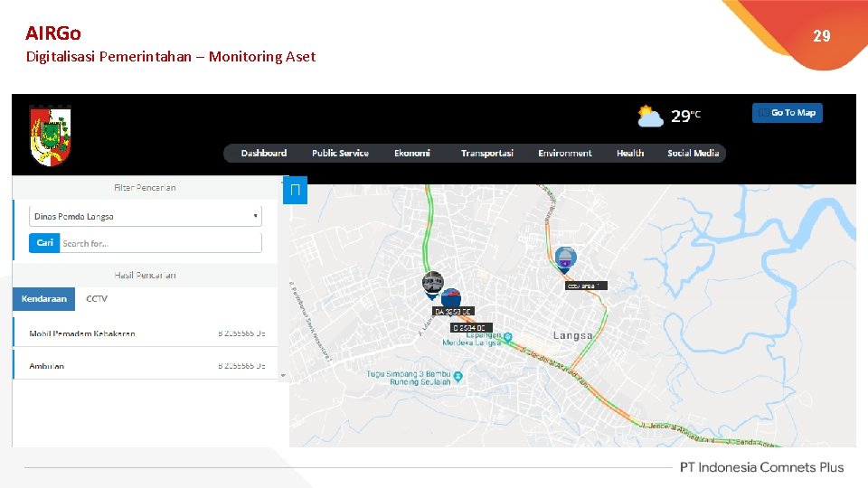The image size is (868, 488).
Task: Click the cloudy weather icon
Action: (x=650, y=117)
